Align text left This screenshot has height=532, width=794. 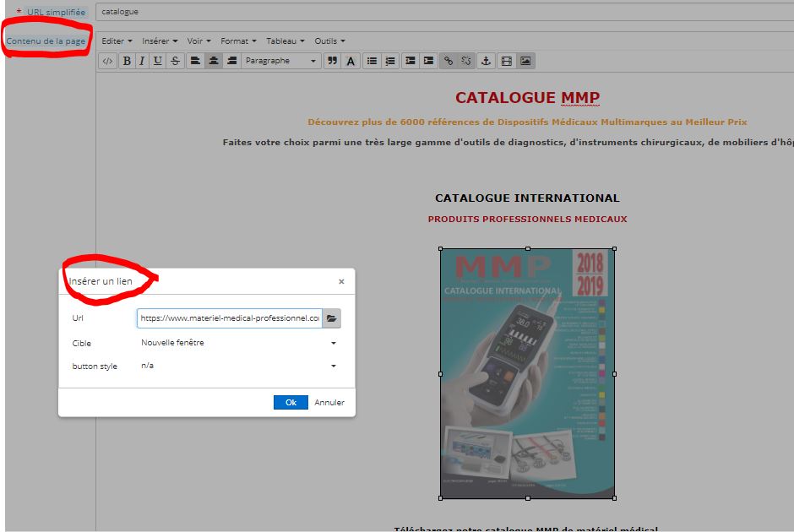pyautogui.click(x=195, y=62)
